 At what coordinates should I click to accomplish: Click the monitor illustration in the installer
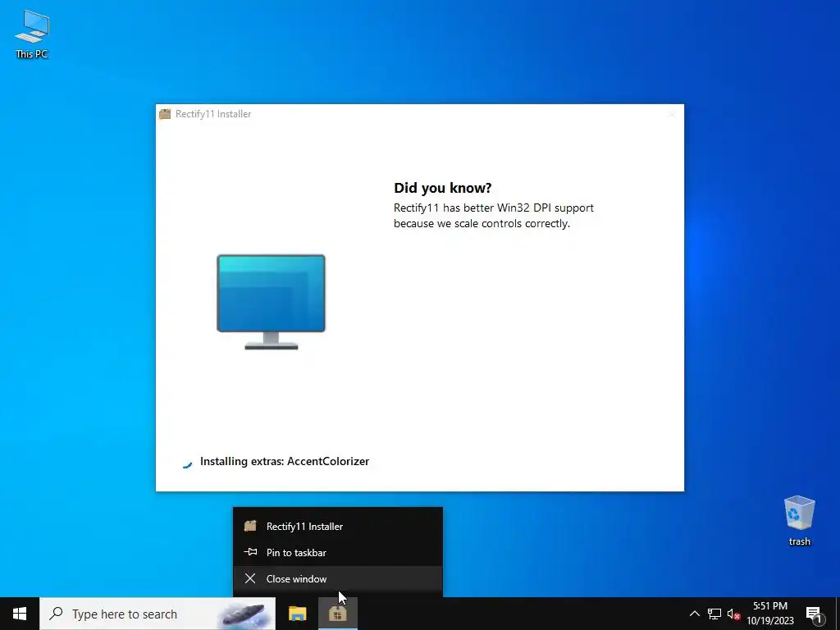(271, 302)
